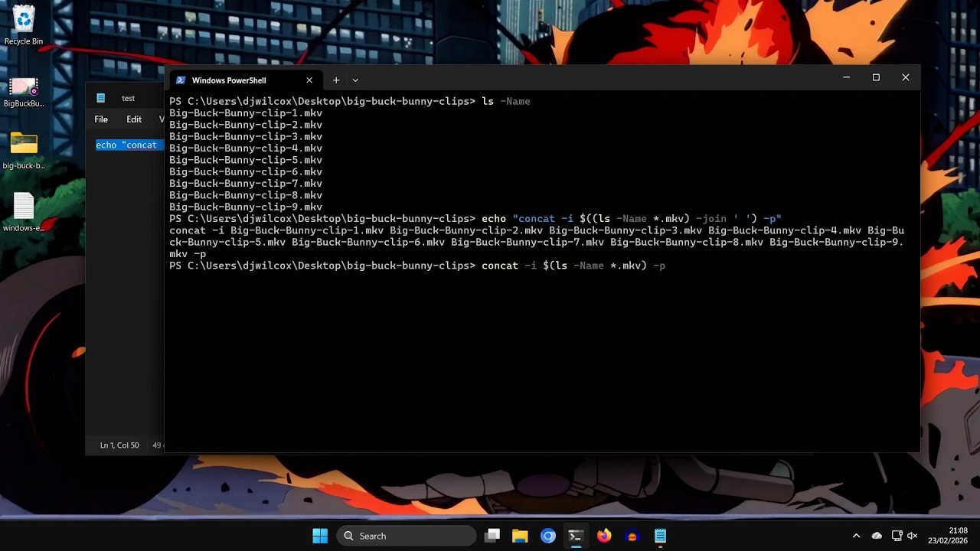Image resolution: width=980 pixels, height=551 pixels.
Task: Open Chromium browser from the taskbar
Action: pos(548,536)
